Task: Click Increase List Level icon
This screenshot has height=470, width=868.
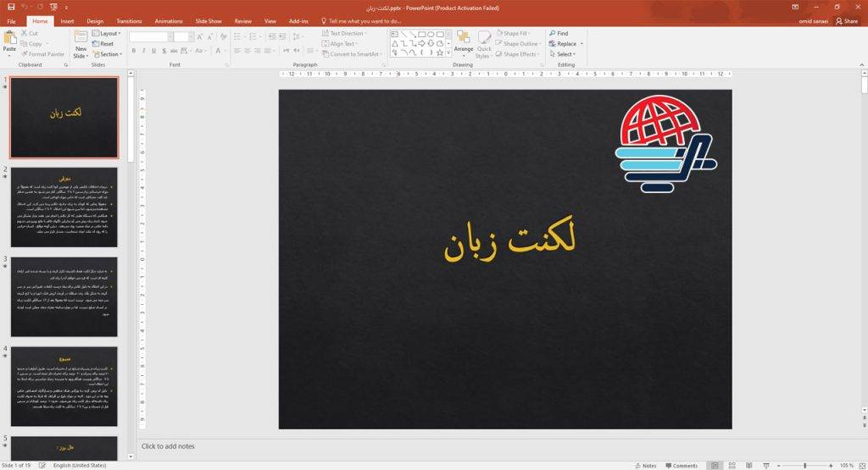Action: (282, 36)
